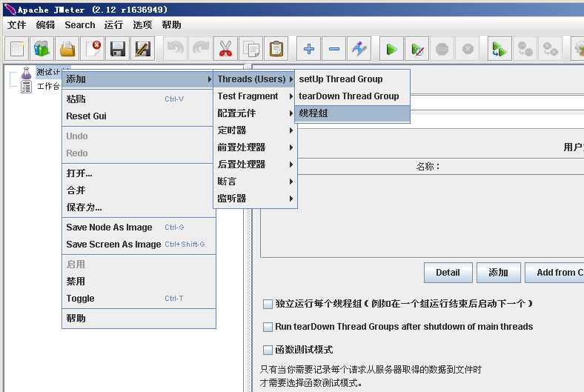This screenshot has height=392, width=584.
Task: Click the Detail button
Action: (448, 273)
